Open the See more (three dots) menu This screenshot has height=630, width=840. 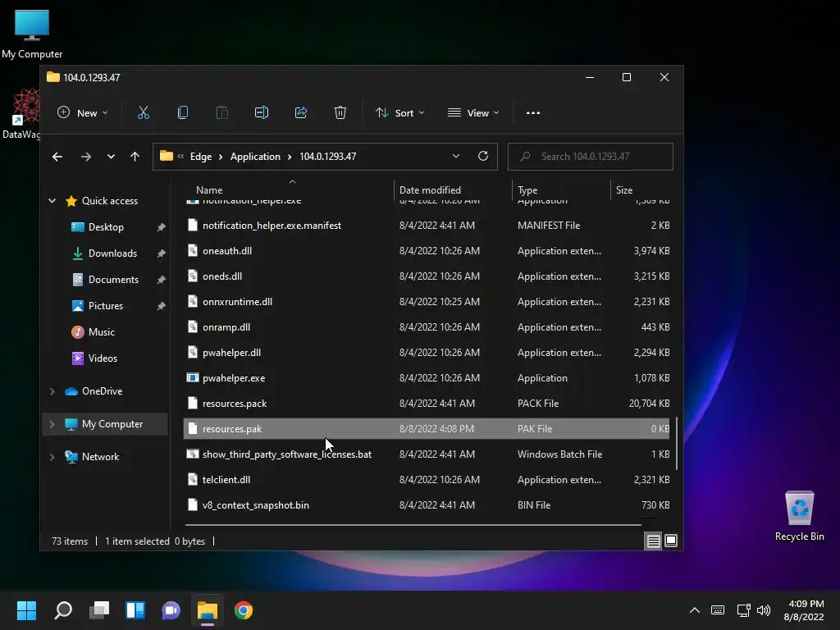coord(533,113)
